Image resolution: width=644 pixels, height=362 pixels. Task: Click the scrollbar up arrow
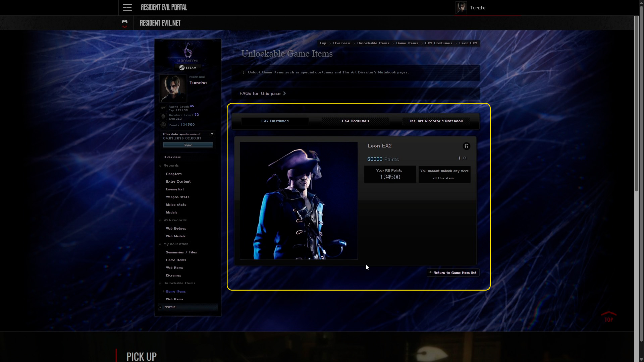[x=642, y=2]
